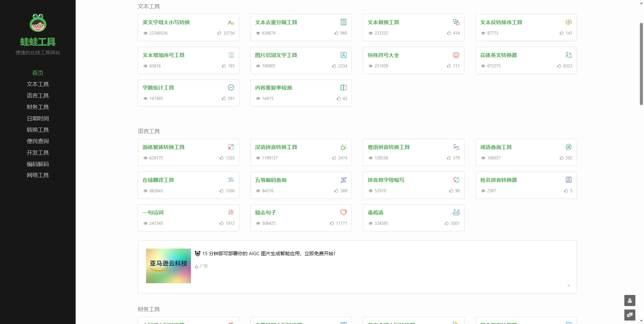The width and height of the screenshot is (644, 324).
Task: Click the icon on 图片识别文字工具 card
Action: click(344, 55)
